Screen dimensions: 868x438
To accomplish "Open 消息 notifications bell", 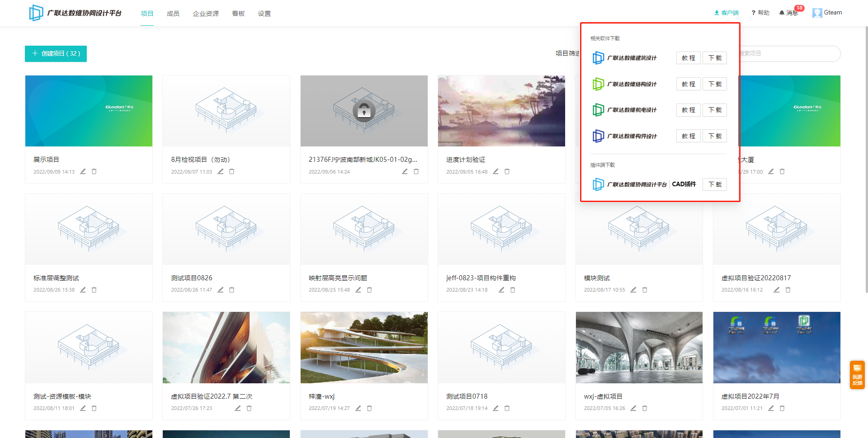I will 789,13.
